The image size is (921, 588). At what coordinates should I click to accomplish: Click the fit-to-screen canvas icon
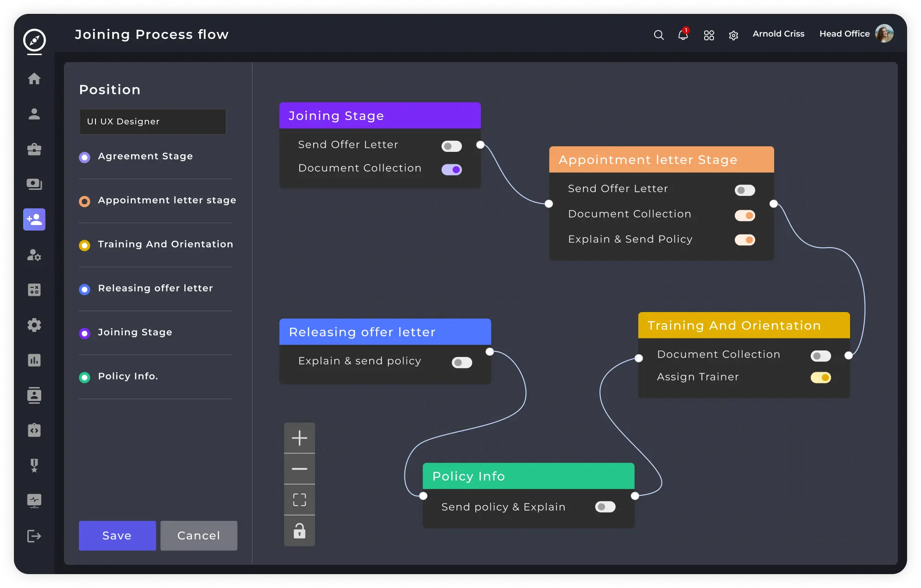point(299,500)
